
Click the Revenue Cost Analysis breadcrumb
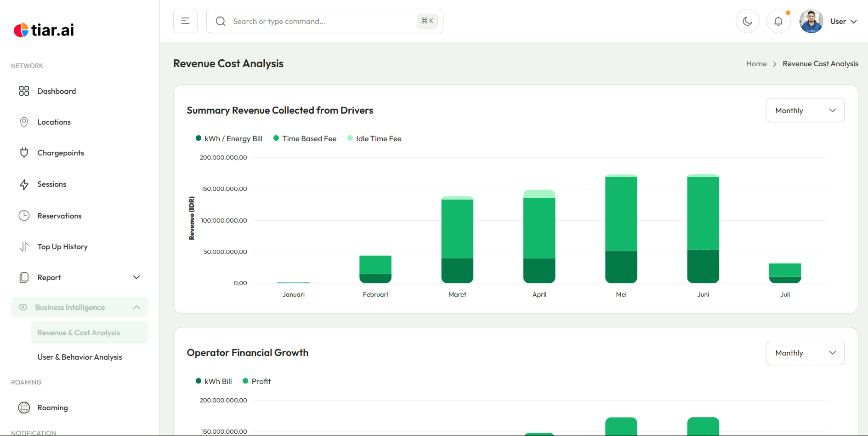(820, 63)
